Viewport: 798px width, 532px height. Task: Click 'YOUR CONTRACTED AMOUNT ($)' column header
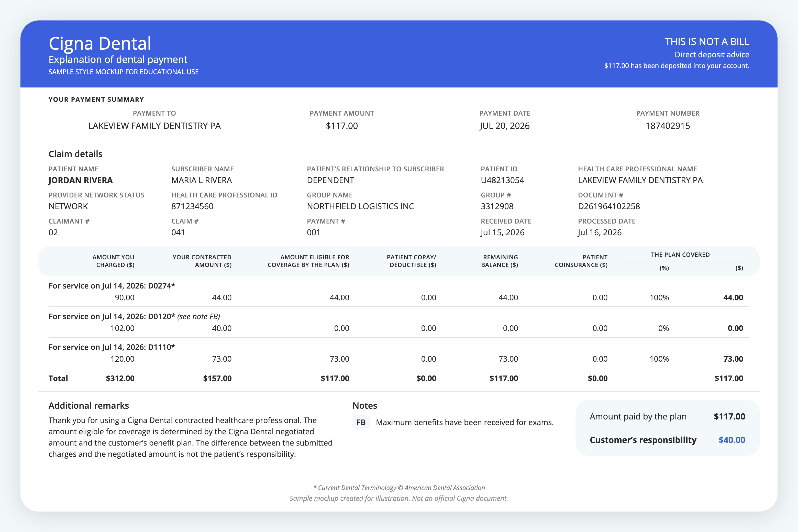pos(202,261)
